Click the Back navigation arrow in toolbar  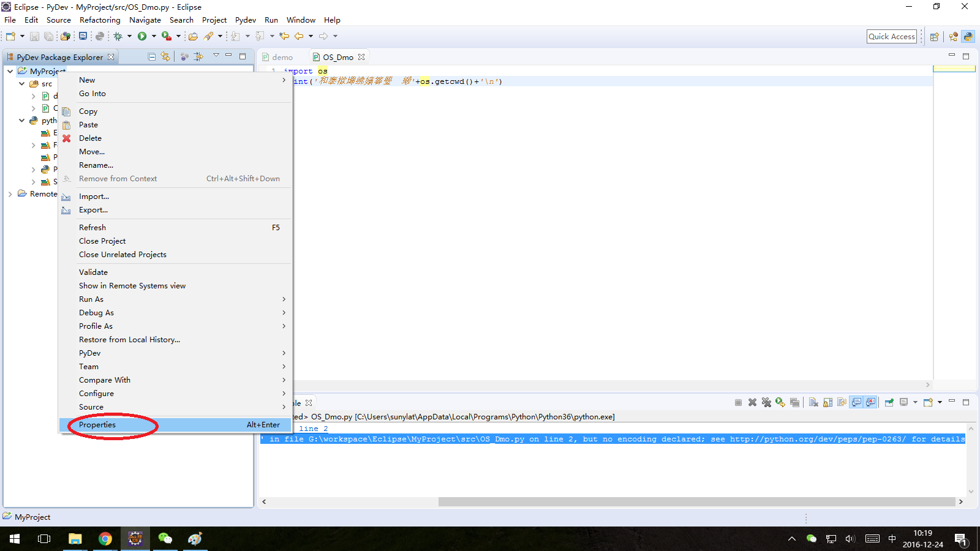[299, 36]
